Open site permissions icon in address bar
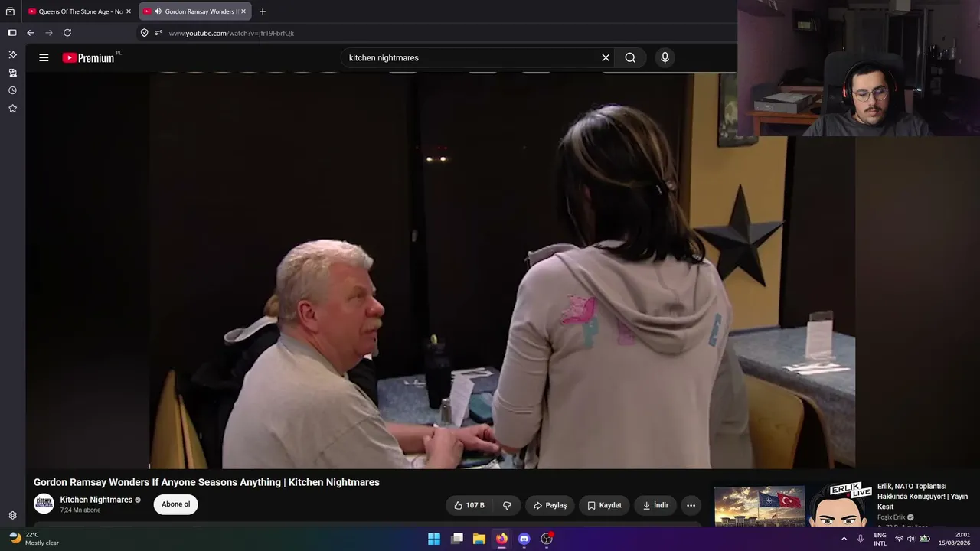 158,33
